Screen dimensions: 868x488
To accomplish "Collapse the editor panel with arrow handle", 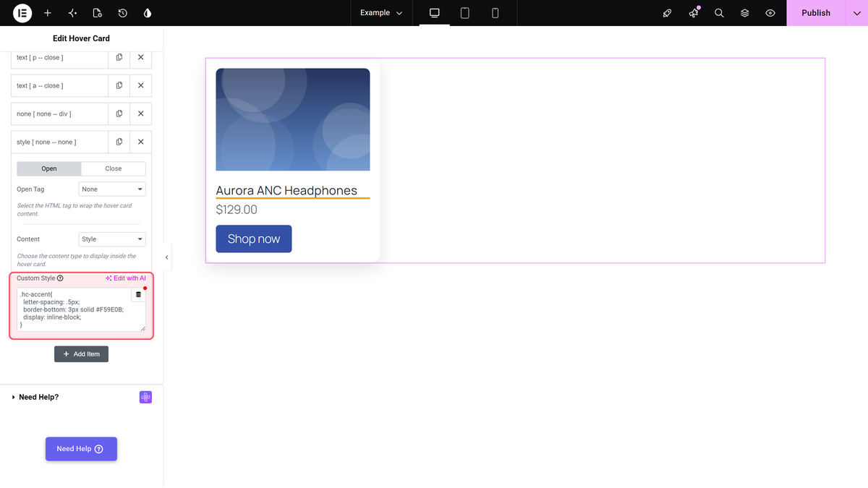I will click(167, 257).
